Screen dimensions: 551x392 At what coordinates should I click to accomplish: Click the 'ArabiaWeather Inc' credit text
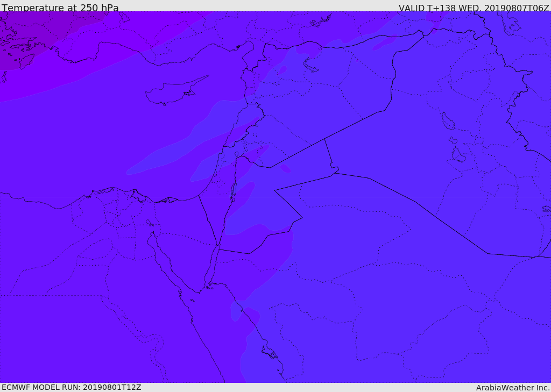click(512, 388)
